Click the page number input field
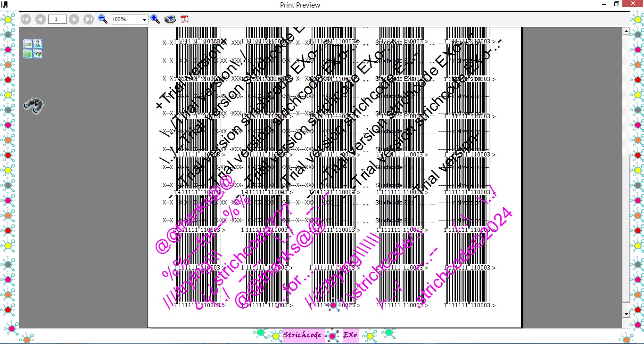This screenshot has height=344, width=644. click(x=57, y=19)
